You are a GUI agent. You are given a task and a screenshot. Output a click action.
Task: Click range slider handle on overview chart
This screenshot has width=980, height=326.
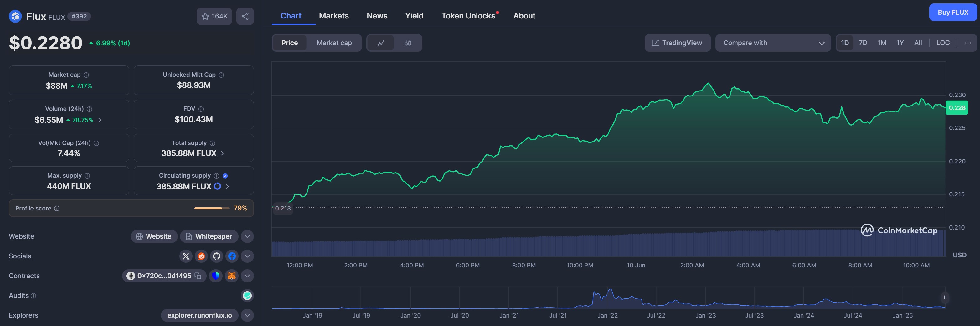tap(945, 298)
